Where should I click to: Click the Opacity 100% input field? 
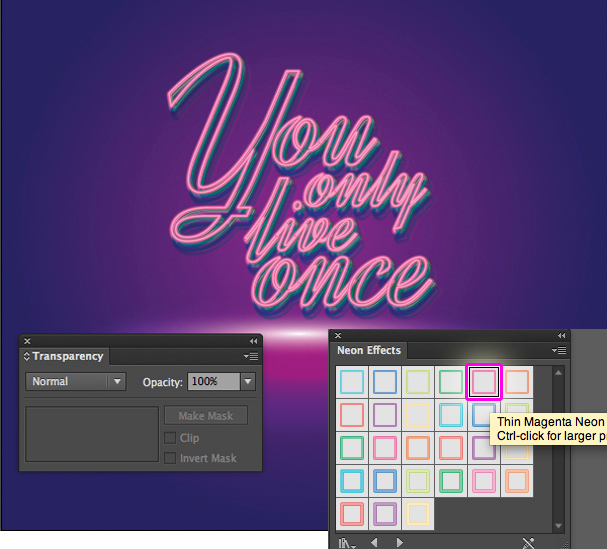click(x=213, y=381)
